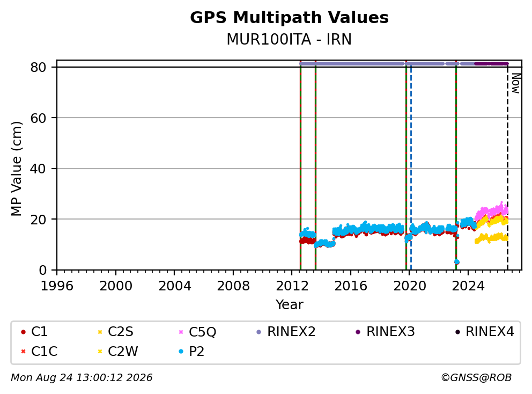Click the P2 blue legend marker
This screenshot has height=394, width=532.
[x=181, y=352]
